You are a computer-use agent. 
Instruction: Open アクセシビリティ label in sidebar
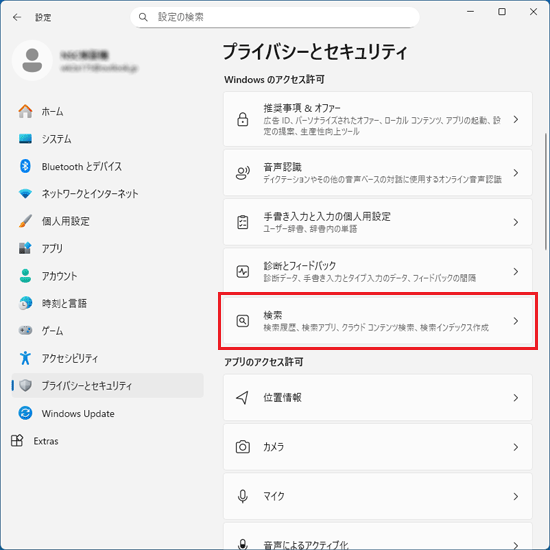[70, 358]
